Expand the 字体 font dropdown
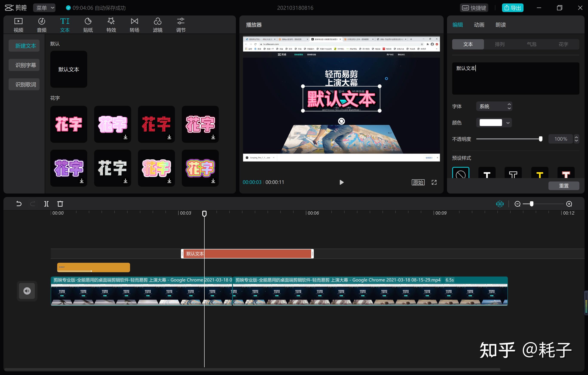 tap(494, 106)
